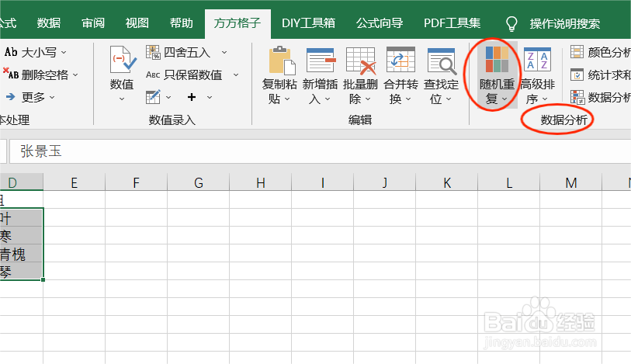Click the selected cell ending in 寒

[21, 235]
